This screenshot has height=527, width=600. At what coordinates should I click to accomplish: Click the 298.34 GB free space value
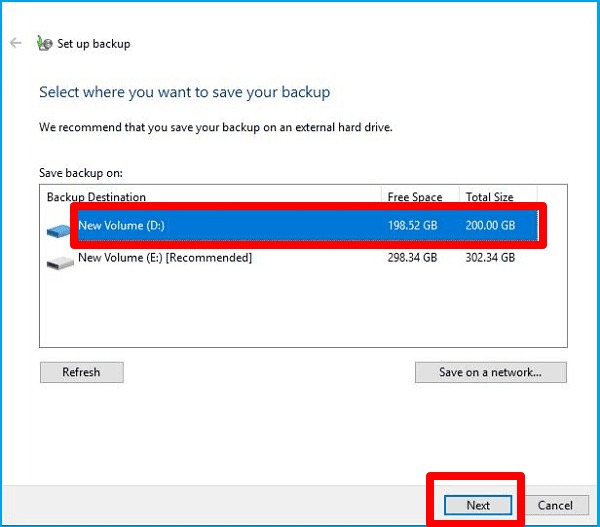(x=412, y=258)
